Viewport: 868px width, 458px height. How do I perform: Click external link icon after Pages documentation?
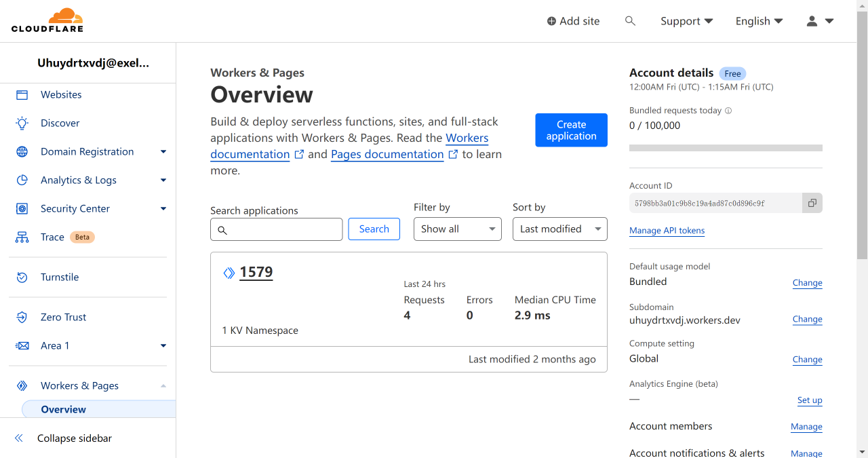coord(453,154)
